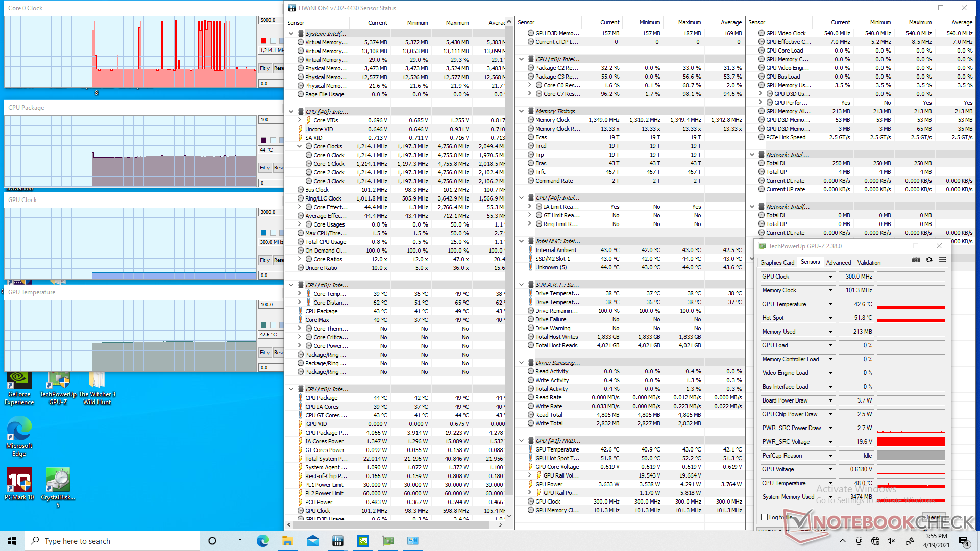
Task: Open GPU Temperature dropdown in GPU-Z
Action: tap(830, 304)
